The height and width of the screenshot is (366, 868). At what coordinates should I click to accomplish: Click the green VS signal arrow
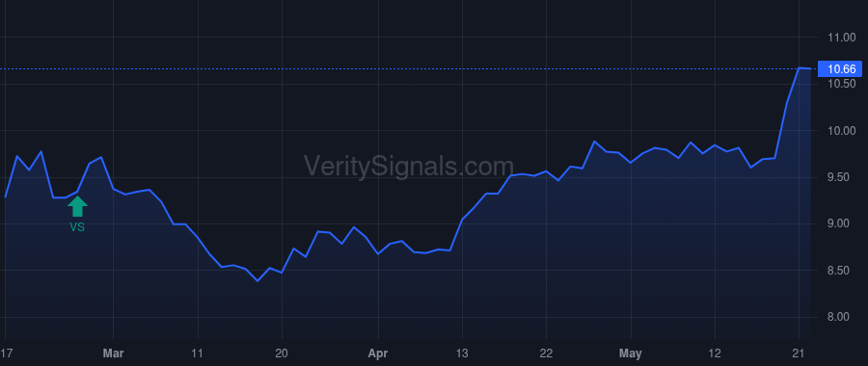77,206
